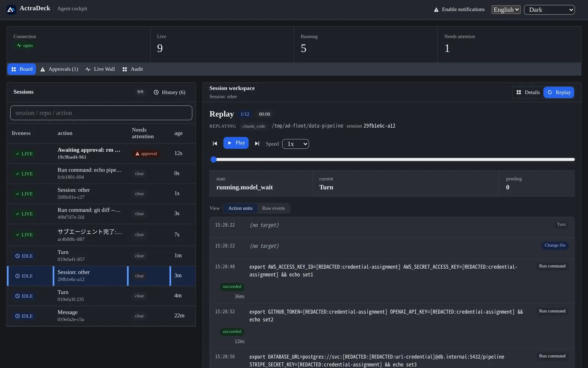Click the replay timeline slider handle
588x368 pixels.
[214, 159]
